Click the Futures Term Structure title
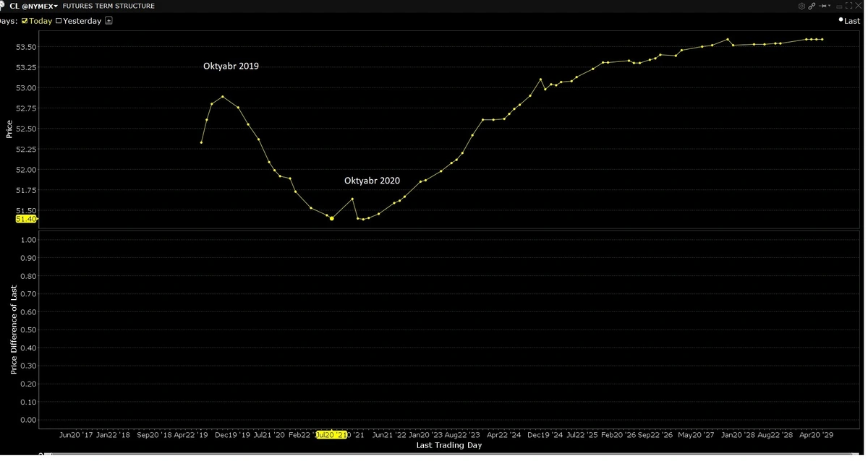 pos(109,6)
